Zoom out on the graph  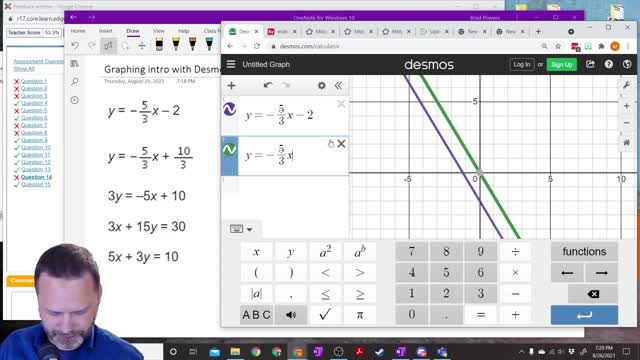click(627, 123)
